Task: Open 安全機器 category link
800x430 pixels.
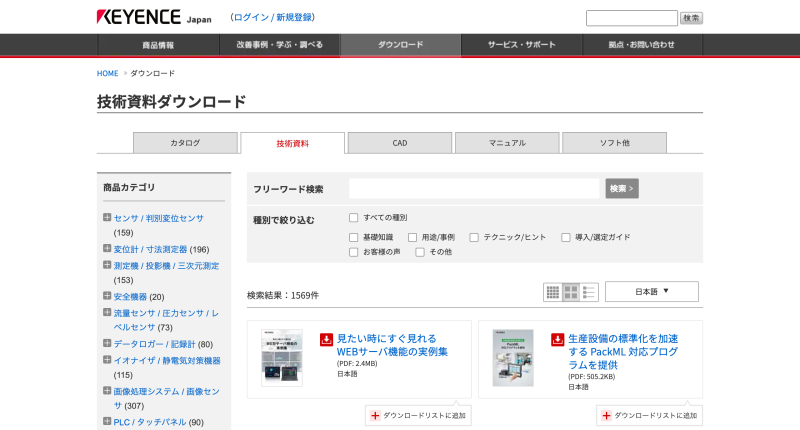Action: 130,297
